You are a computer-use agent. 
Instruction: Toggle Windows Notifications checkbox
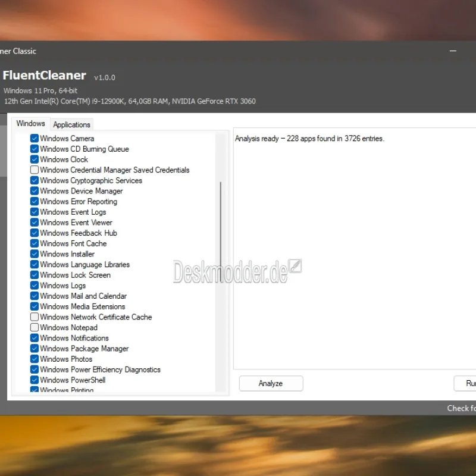35,338
